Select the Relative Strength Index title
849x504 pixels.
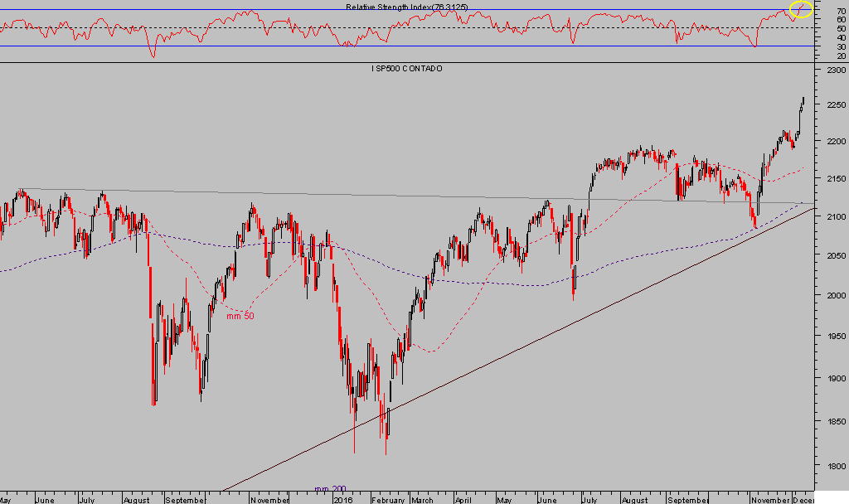[406, 7]
